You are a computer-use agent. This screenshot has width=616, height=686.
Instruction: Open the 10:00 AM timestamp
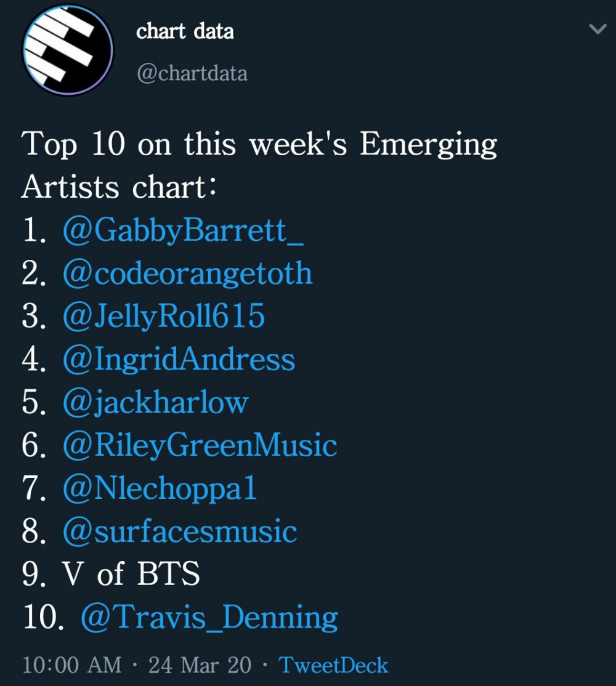coord(71,666)
